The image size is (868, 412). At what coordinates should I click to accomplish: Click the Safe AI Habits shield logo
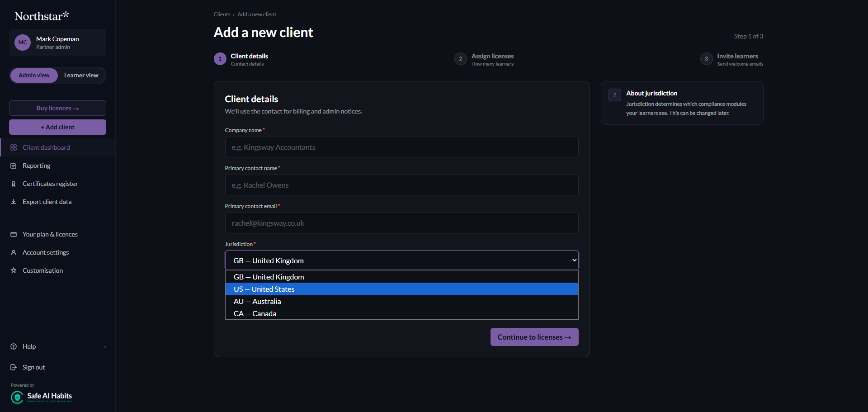tap(17, 397)
